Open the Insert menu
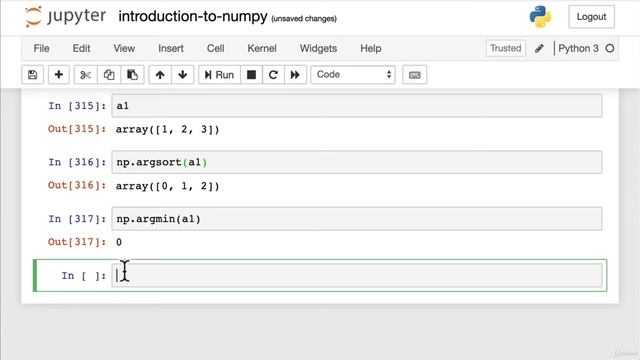This screenshot has width=640, height=360. click(171, 48)
